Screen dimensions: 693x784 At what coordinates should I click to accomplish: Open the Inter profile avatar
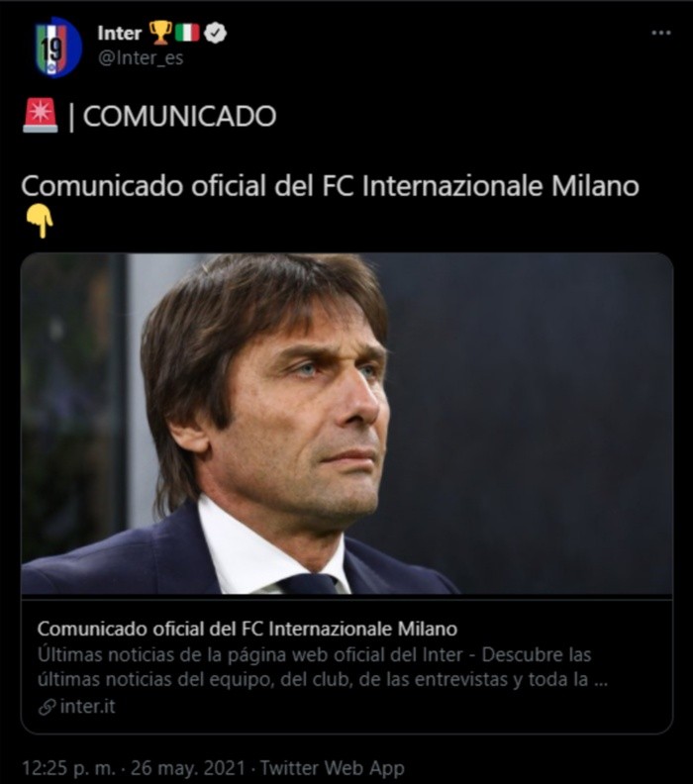coord(56,47)
